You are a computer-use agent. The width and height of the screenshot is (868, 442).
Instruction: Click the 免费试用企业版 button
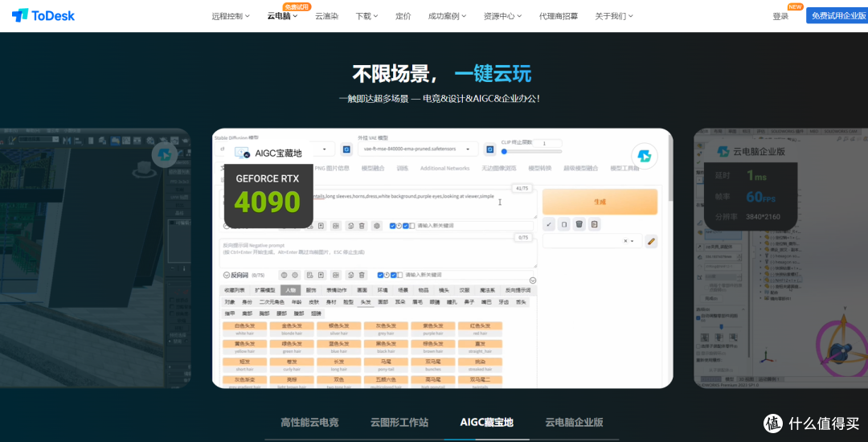pos(837,15)
